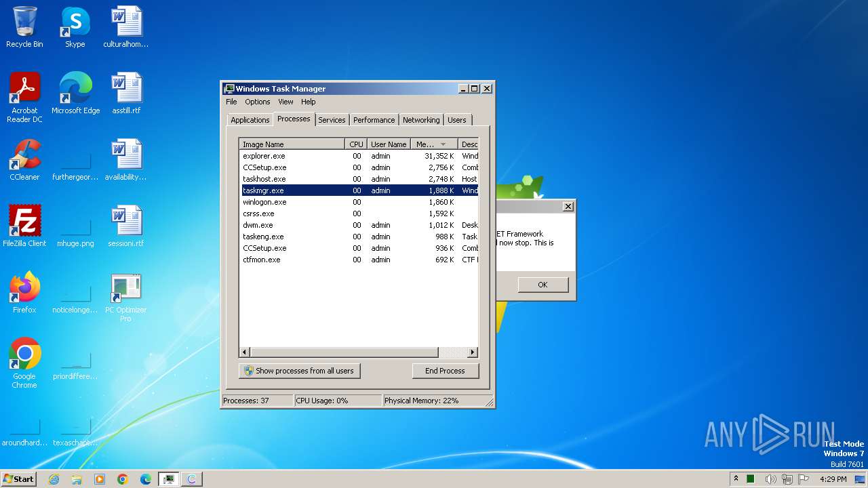Select the csrss.exe process row
The height and width of the screenshot is (488, 868).
(359, 213)
